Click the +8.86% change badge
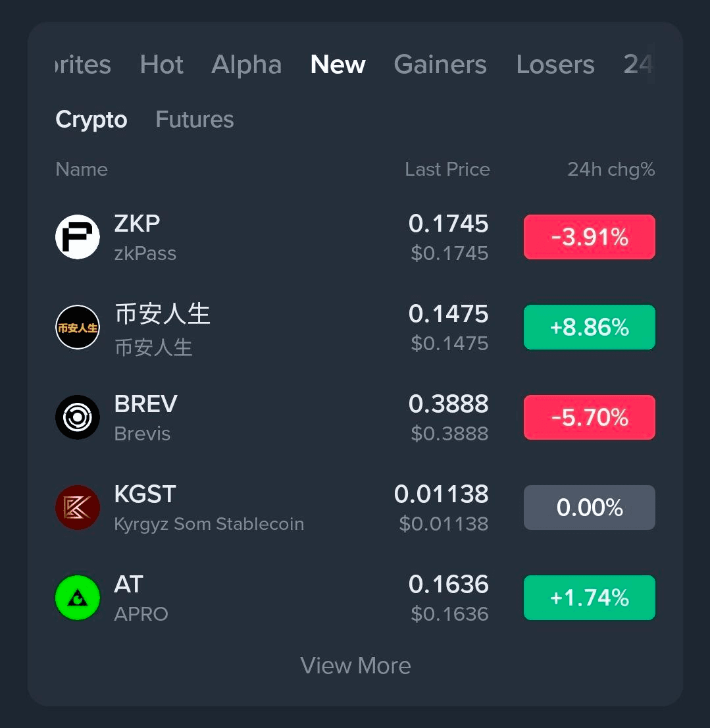The width and height of the screenshot is (710, 728). pos(589,327)
